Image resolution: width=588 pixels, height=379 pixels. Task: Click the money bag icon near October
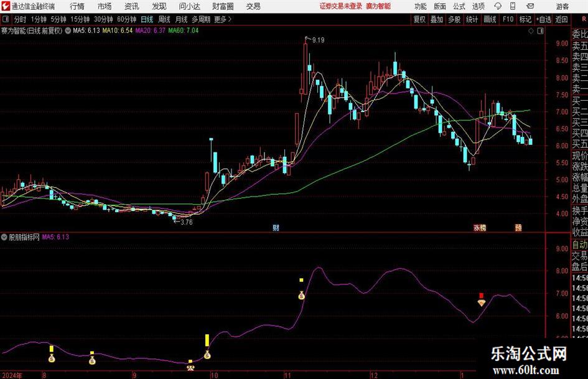(207, 354)
